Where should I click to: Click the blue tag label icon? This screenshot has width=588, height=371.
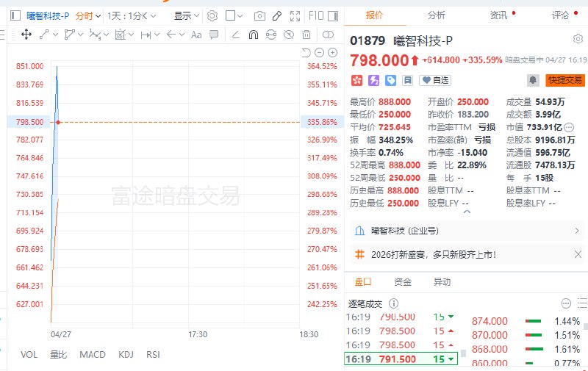coord(390,80)
